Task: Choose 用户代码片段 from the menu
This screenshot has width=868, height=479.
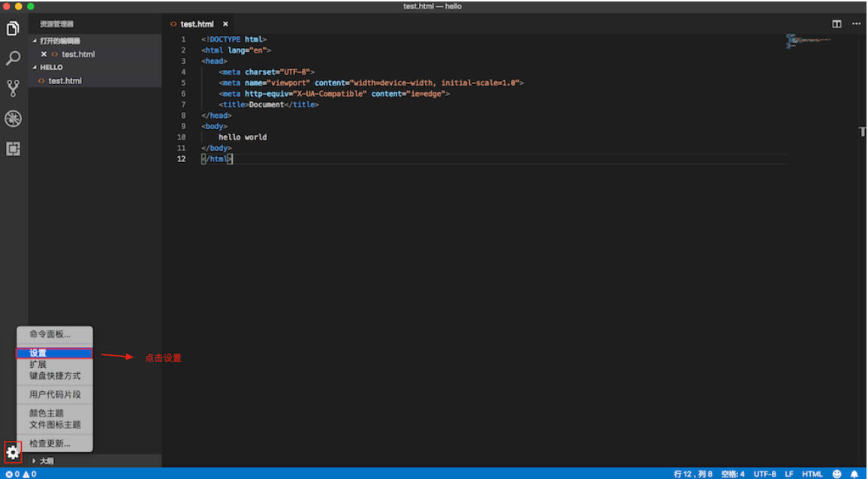Action: point(54,394)
